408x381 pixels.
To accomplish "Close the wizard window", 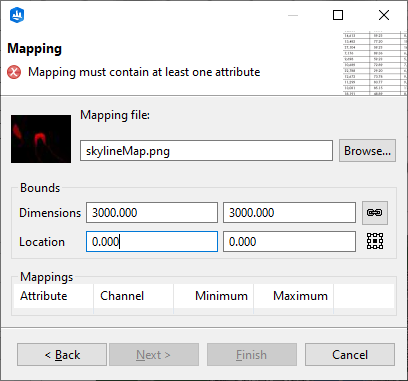I will pyautogui.click(x=384, y=15).
